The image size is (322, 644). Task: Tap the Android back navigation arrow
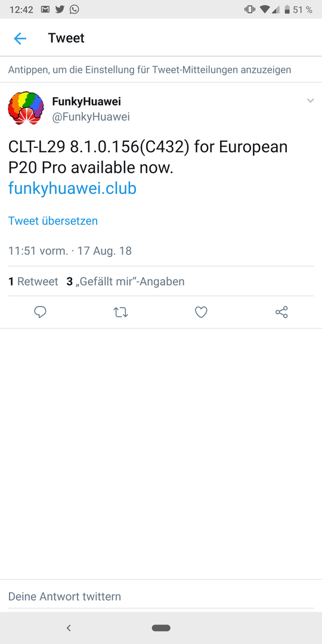[x=69, y=627]
